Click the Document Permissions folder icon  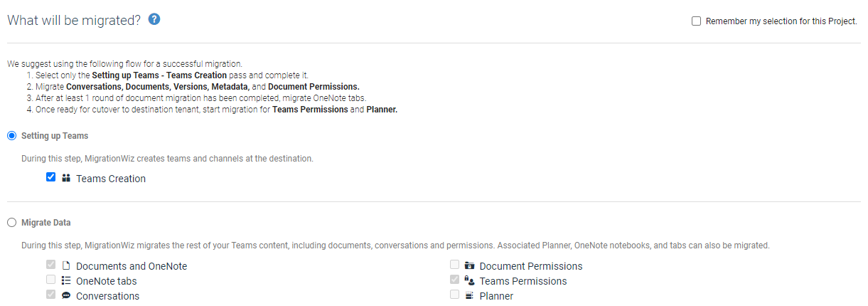(x=469, y=266)
